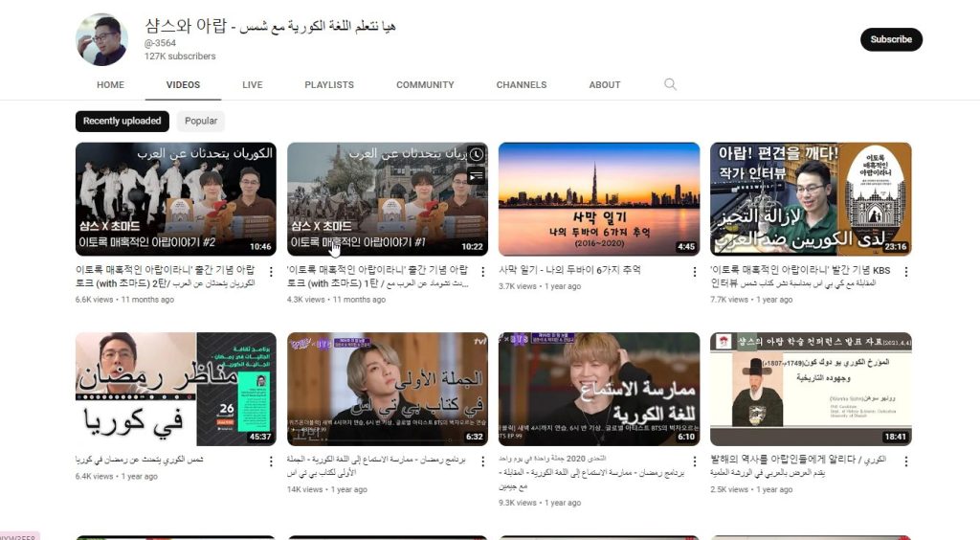
Task: Click '4.3K views • 11 months ago' text
Action: tap(336, 300)
